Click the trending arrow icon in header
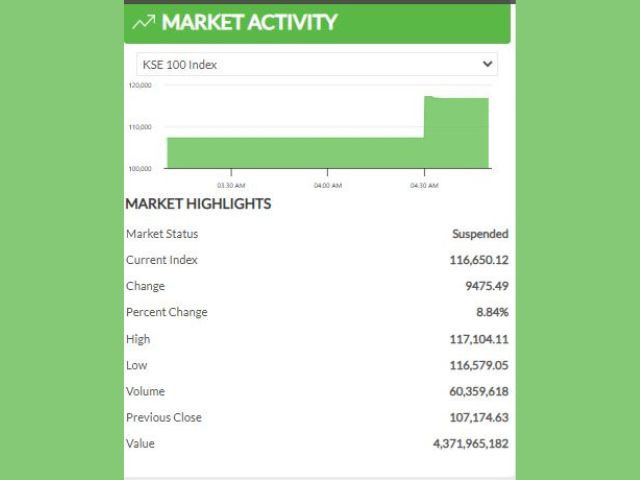Image resolution: width=640 pixels, height=480 pixels. (144, 22)
